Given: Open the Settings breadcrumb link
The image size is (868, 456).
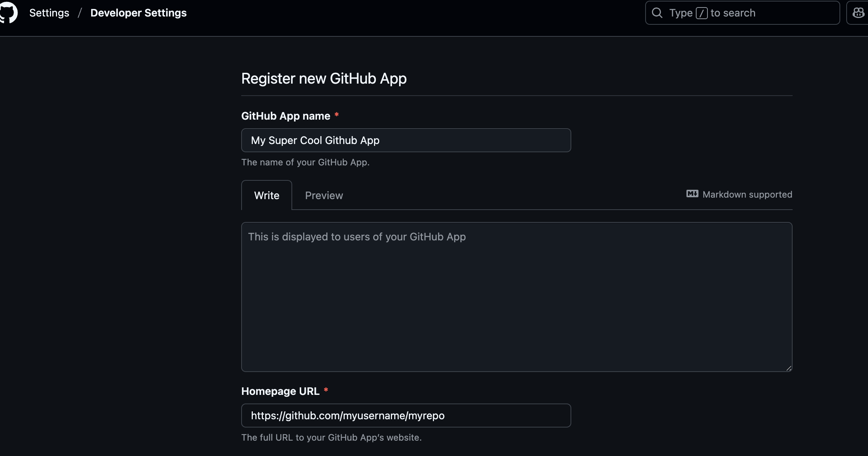Looking at the screenshot, I should coord(49,12).
